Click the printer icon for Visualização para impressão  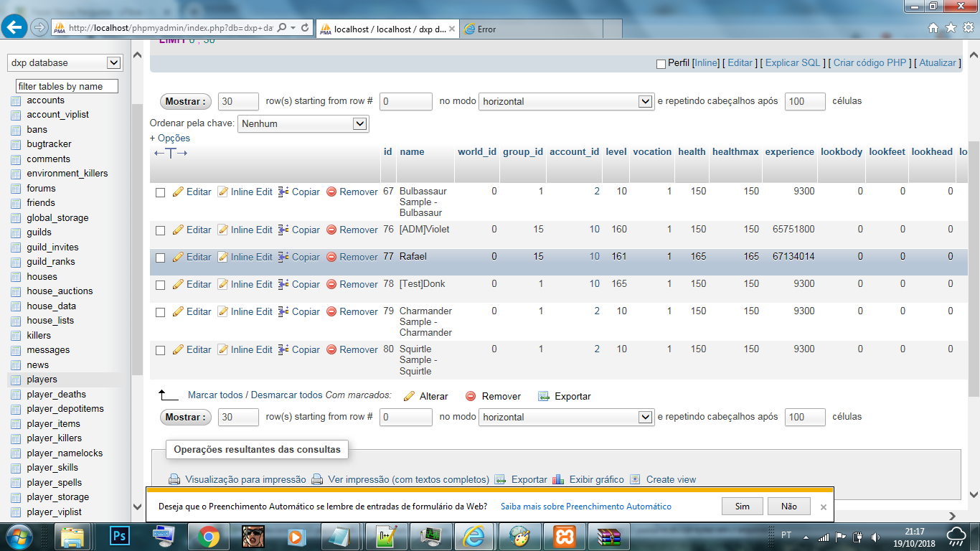click(x=174, y=479)
